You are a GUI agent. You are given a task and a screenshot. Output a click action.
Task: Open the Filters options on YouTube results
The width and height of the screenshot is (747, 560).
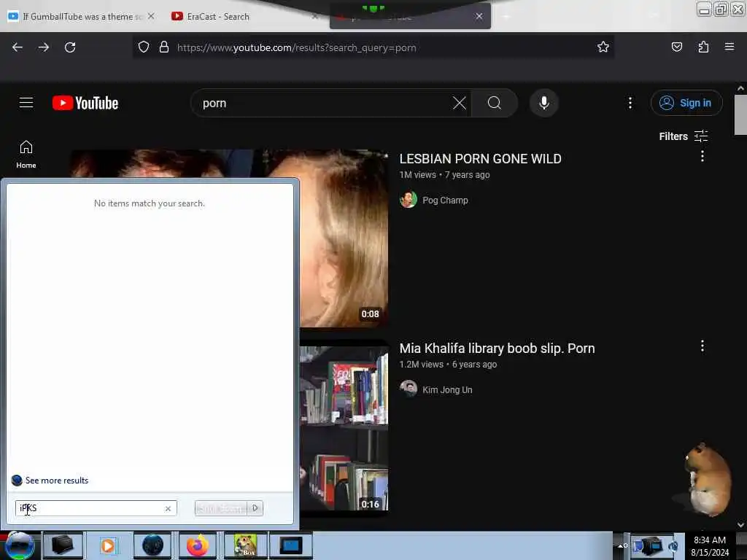click(683, 136)
